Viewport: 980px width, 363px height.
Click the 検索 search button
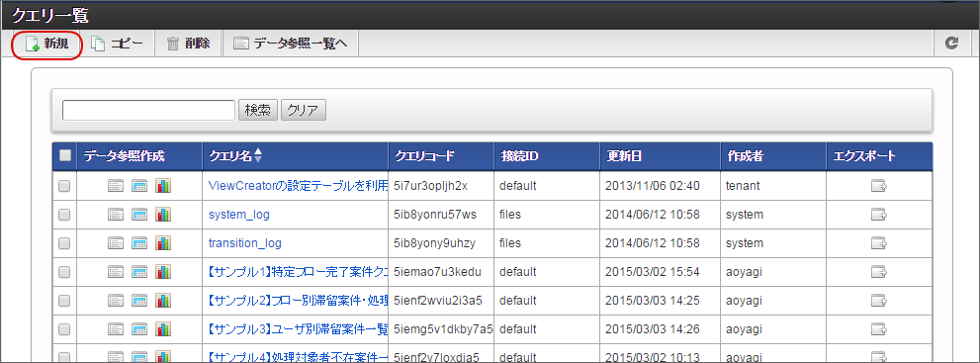pos(257,110)
